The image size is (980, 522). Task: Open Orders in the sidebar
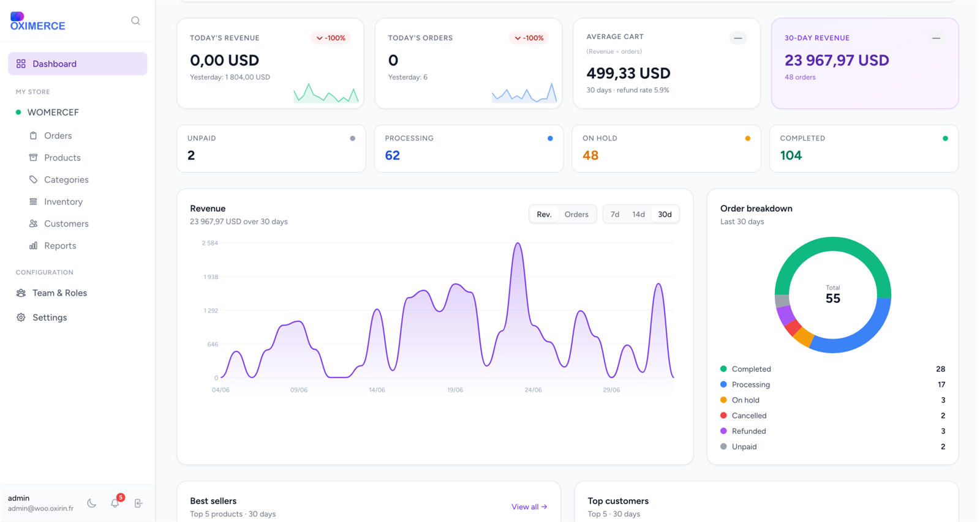58,135
